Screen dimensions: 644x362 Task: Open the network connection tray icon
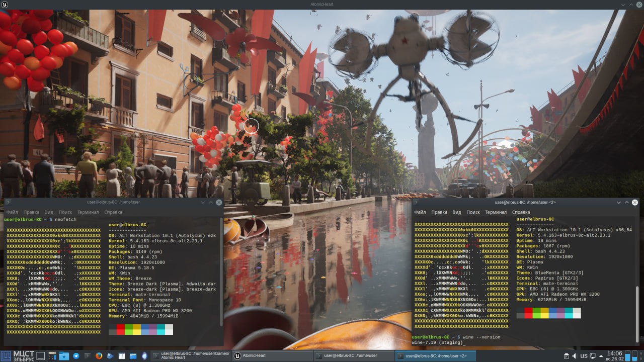pyautogui.click(x=593, y=356)
